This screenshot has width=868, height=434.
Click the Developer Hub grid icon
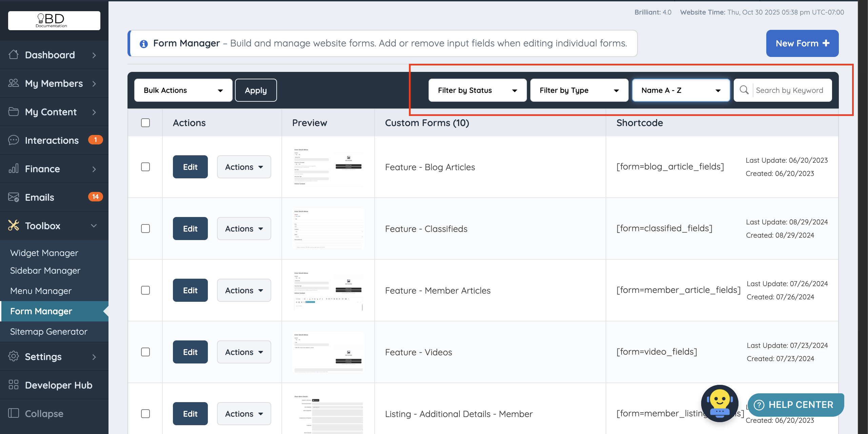coord(14,385)
